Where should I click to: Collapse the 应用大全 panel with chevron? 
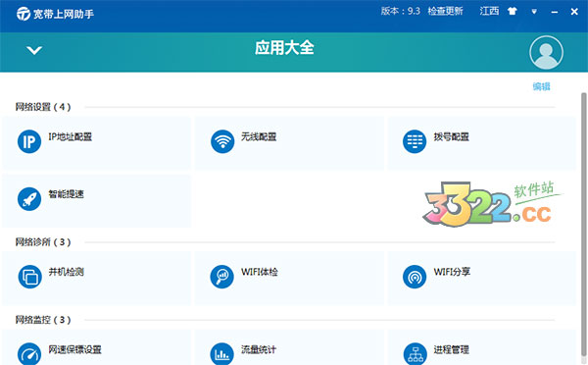click(34, 50)
